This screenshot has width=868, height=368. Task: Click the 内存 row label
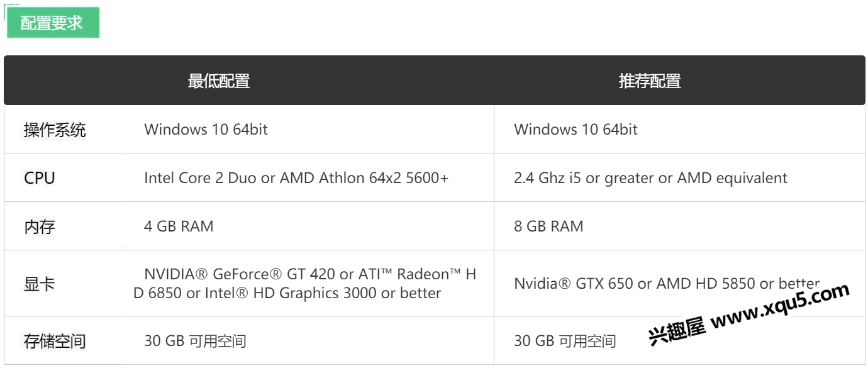click(40, 226)
